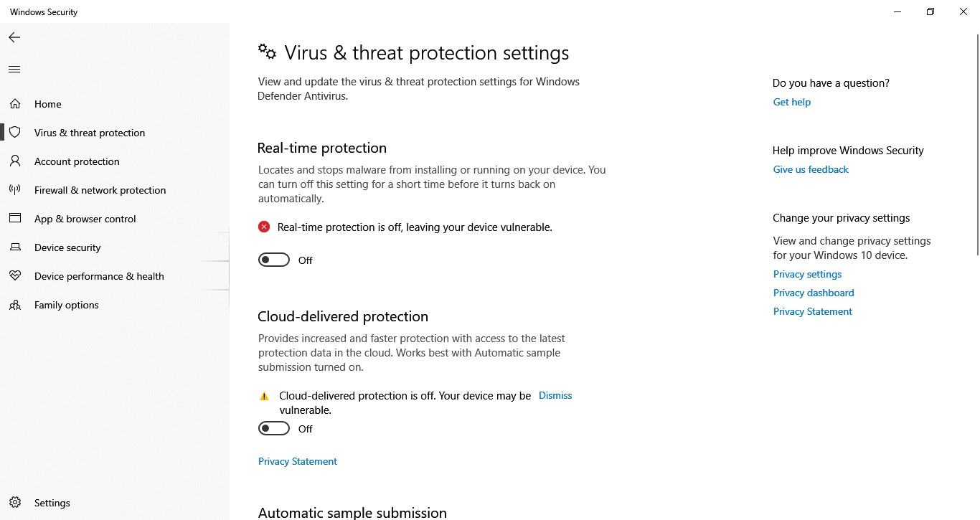Open the Privacy settings link

click(807, 274)
